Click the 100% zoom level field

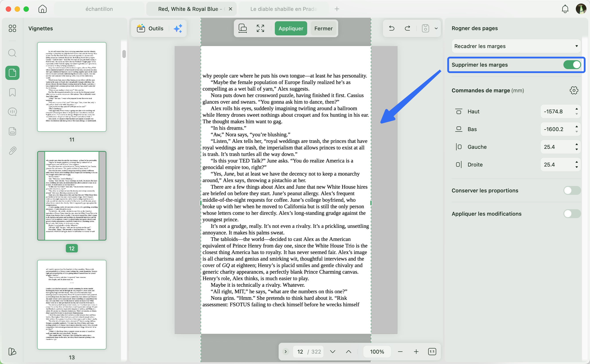point(377,352)
